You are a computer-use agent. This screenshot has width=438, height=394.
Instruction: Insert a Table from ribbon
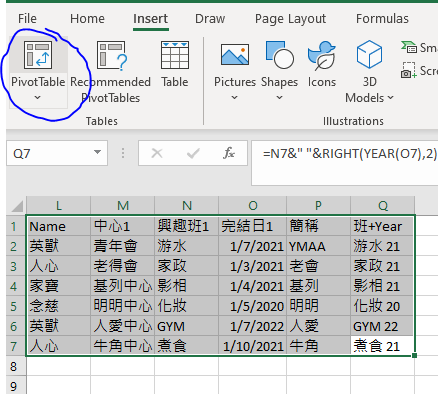[x=175, y=64]
